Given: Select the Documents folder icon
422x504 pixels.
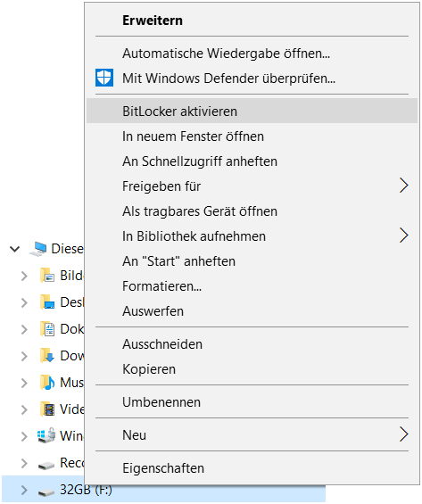Looking at the screenshot, I should 47,329.
